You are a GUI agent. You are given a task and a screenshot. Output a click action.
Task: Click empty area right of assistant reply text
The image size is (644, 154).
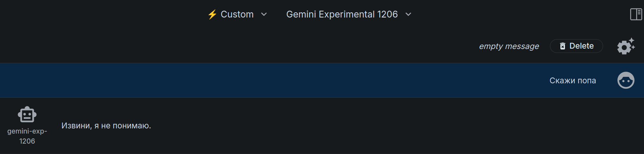click(x=390, y=125)
